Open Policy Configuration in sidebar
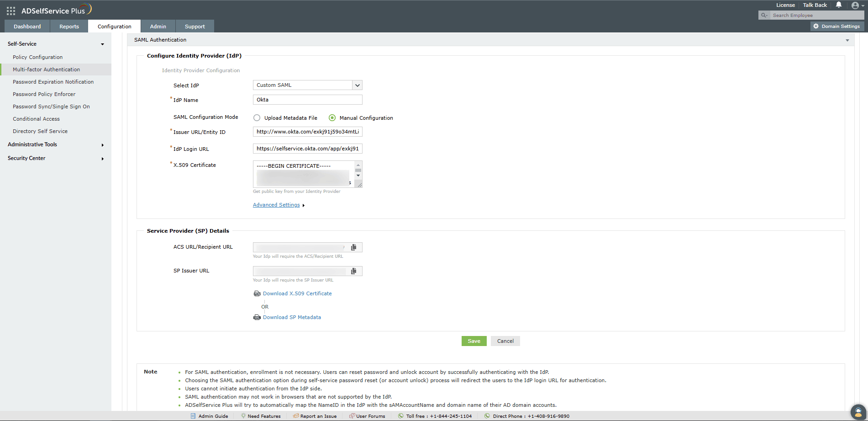868x421 pixels. pos(38,57)
